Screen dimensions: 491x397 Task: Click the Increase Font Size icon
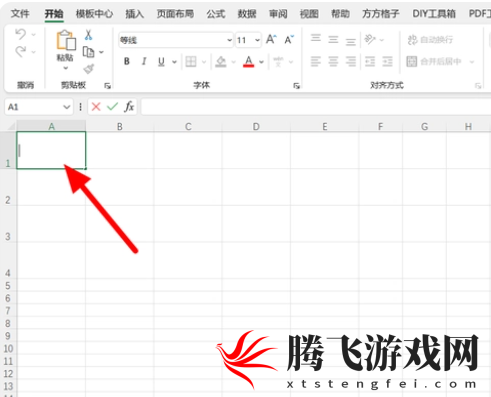271,40
